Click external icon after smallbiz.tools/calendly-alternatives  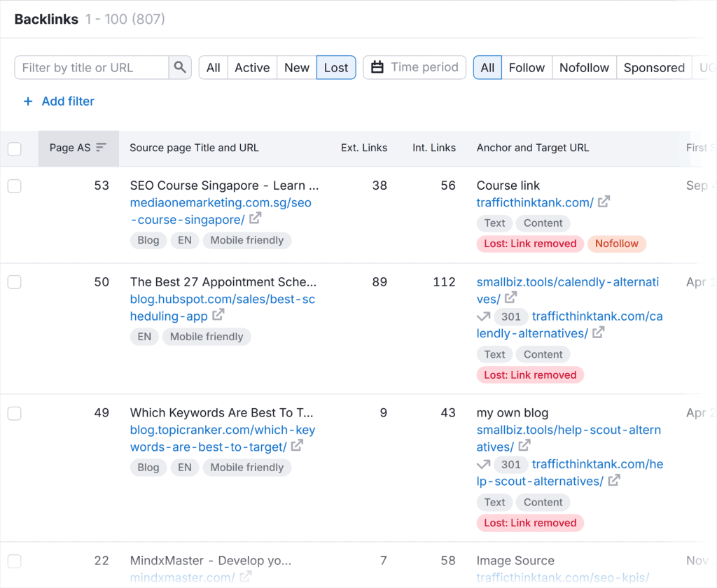[511, 299]
